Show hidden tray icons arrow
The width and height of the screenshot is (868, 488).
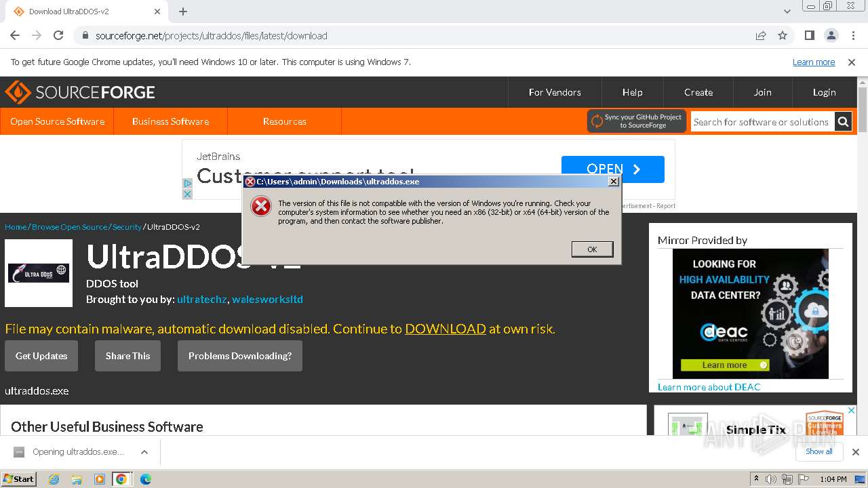pos(756,479)
